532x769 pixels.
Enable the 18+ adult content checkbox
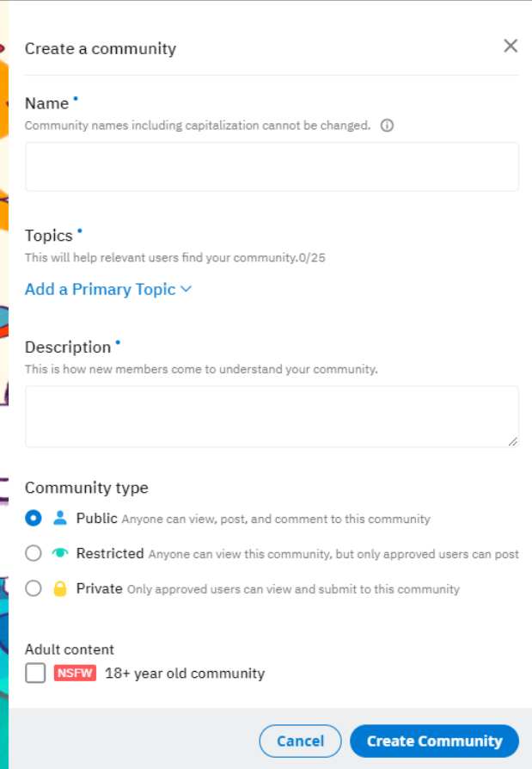35,674
